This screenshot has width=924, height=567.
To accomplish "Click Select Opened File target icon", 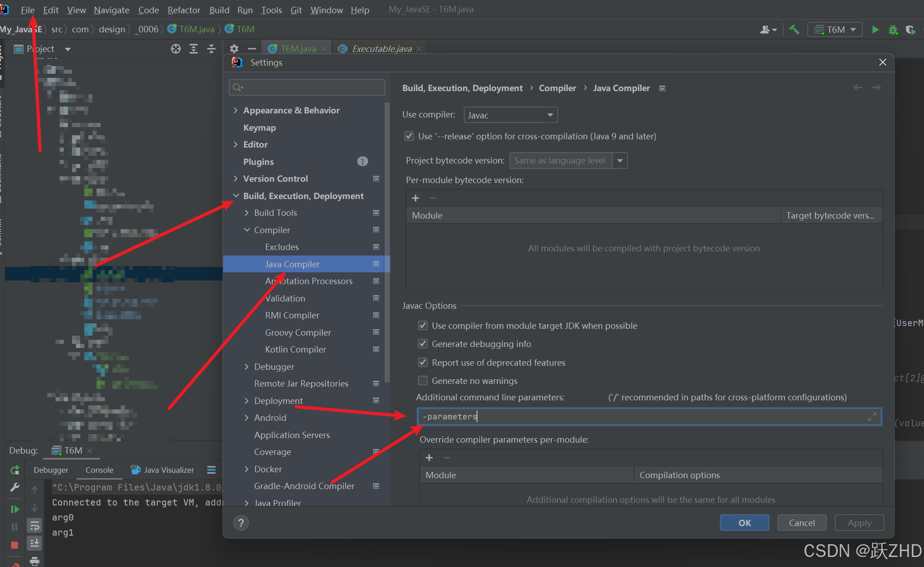I will tap(176, 49).
